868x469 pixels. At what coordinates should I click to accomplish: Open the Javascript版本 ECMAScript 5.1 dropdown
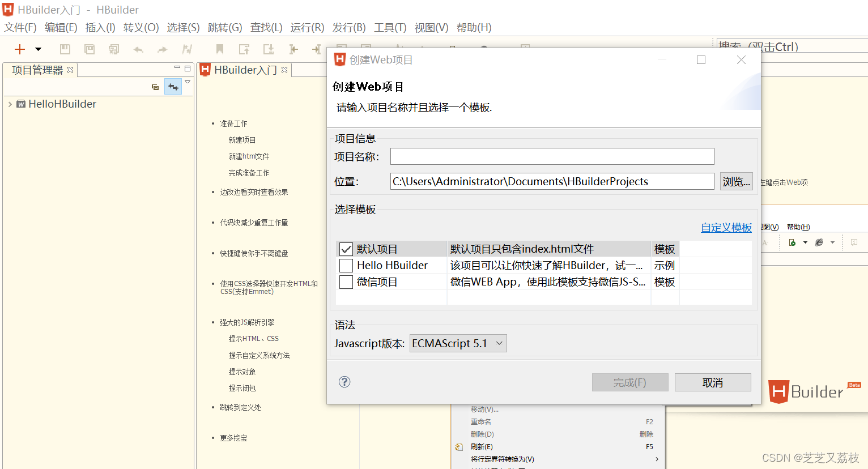click(x=458, y=343)
